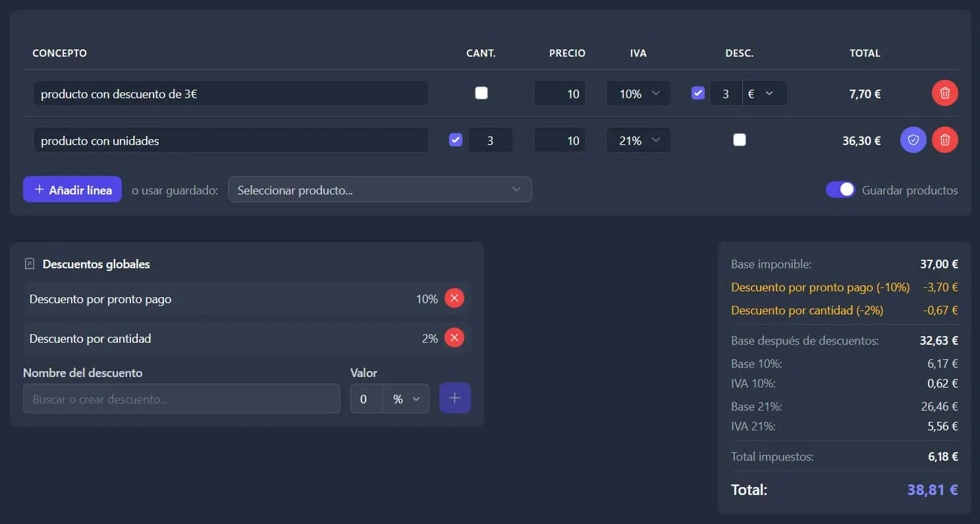
Task: Enable discount checkbox on second product row
Action: (x=740, y=140)
